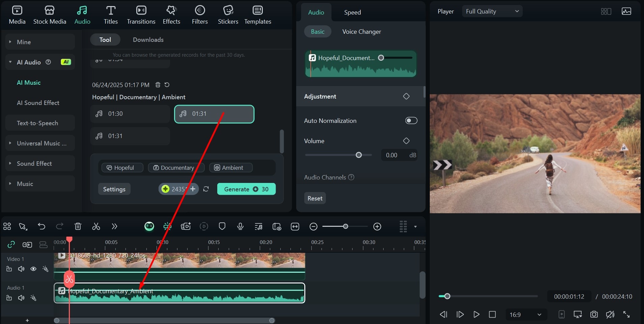The image size is (644, 324).
Task: Undo the last action
Action: tap(41, 226)
